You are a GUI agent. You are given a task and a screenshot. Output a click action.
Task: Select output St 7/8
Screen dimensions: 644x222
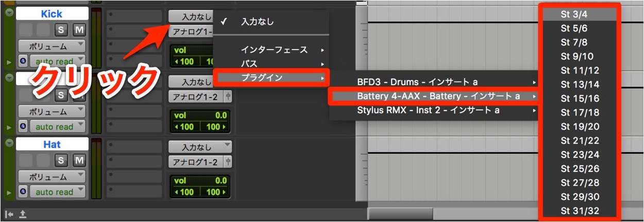coord(580,42)
